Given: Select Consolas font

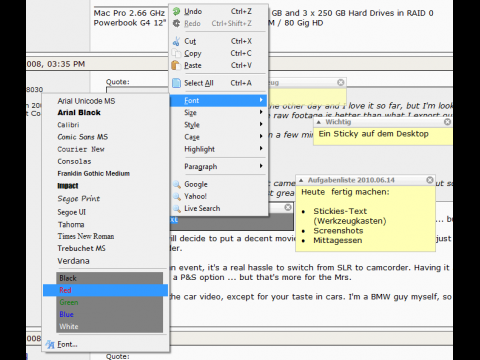Looking at the screenshot, I should [105, 161].
